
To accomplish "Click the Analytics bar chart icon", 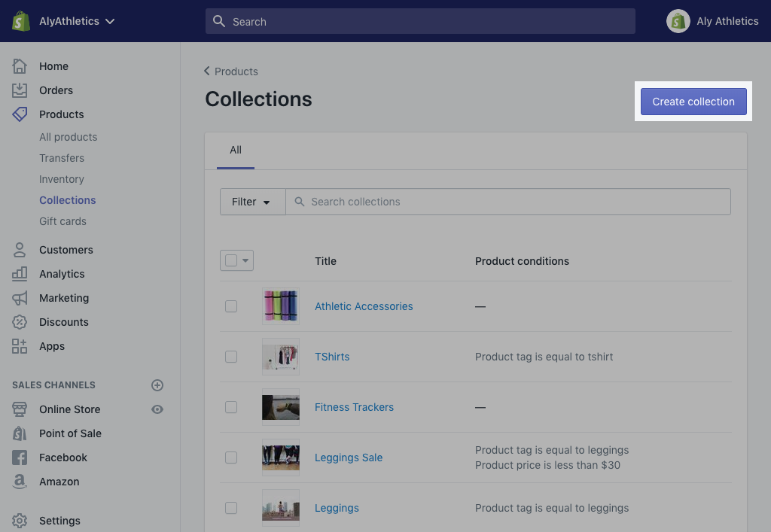I will pyautogui.click(x=20, y=274).
